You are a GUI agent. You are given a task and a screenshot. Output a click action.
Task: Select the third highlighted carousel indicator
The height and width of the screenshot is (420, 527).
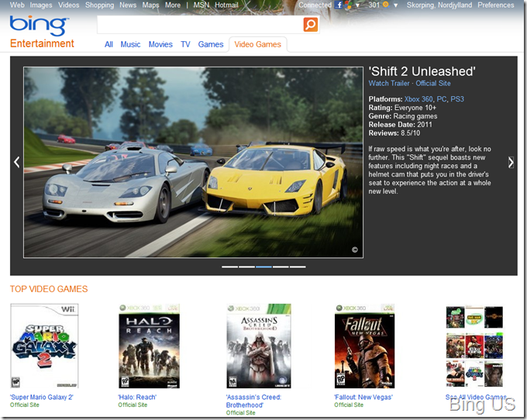coord(263,267)
